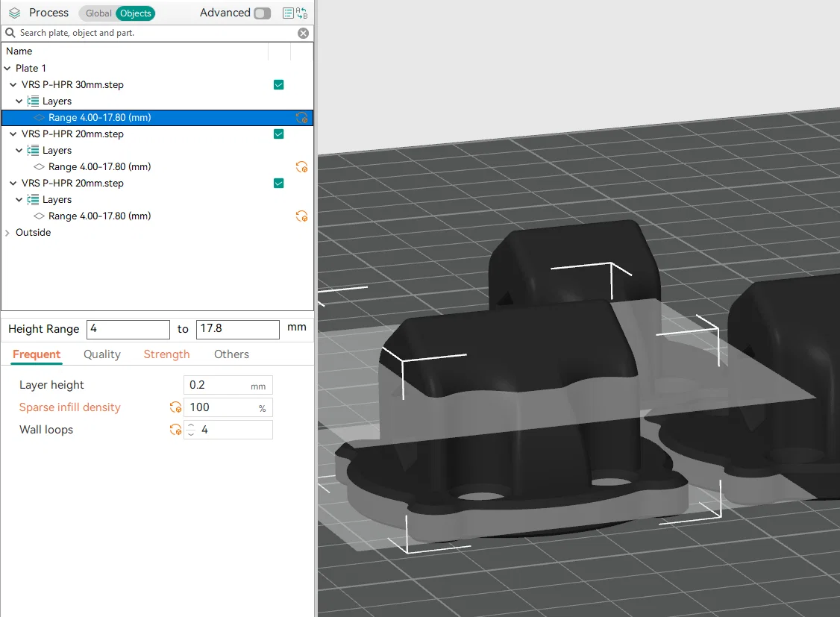Viewport: 840px width, 617px height.
Task: Collapse Layers under VRS P-HPR 30mm.step
Action: pyautogui.click(x=19, y=101)
